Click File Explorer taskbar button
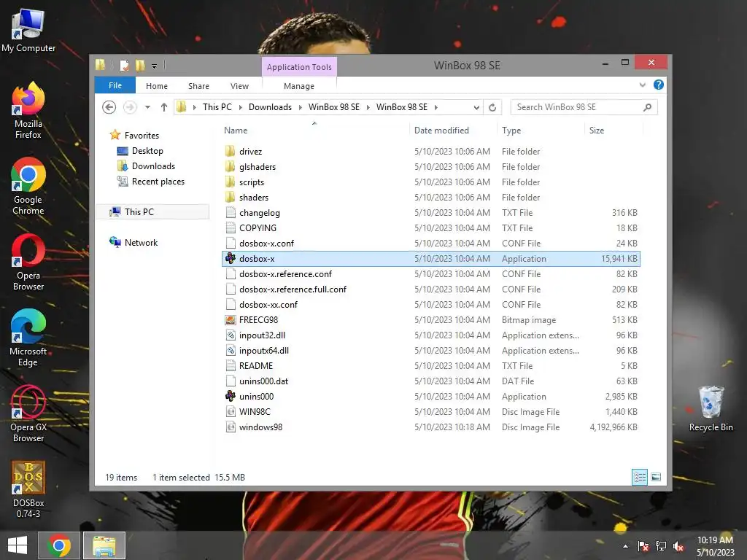This screenshot has width=747, height=560. tap(104, 545)
